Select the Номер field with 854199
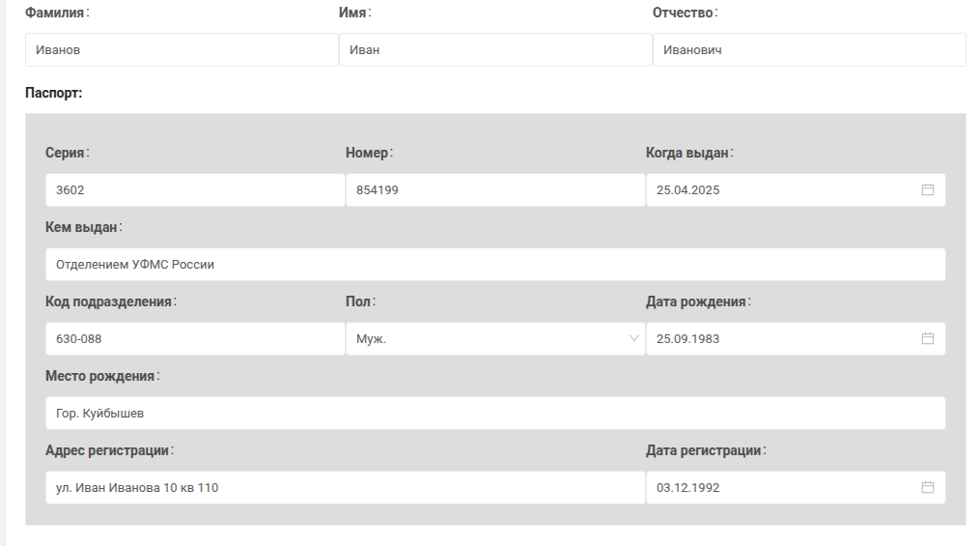 495,189
